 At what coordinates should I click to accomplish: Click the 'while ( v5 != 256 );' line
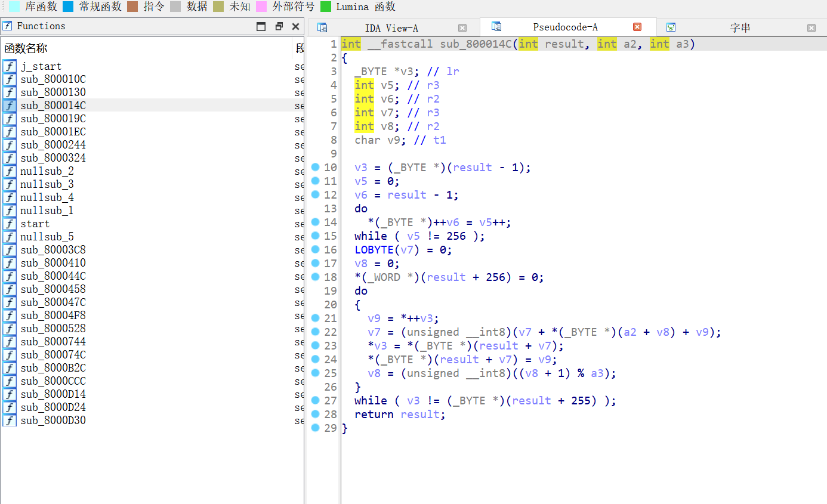[419, 236]
